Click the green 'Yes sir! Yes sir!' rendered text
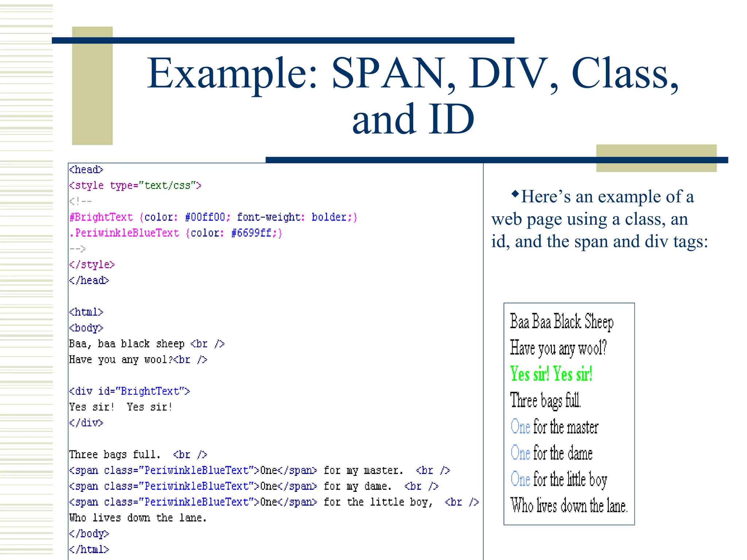 (551, 374)
